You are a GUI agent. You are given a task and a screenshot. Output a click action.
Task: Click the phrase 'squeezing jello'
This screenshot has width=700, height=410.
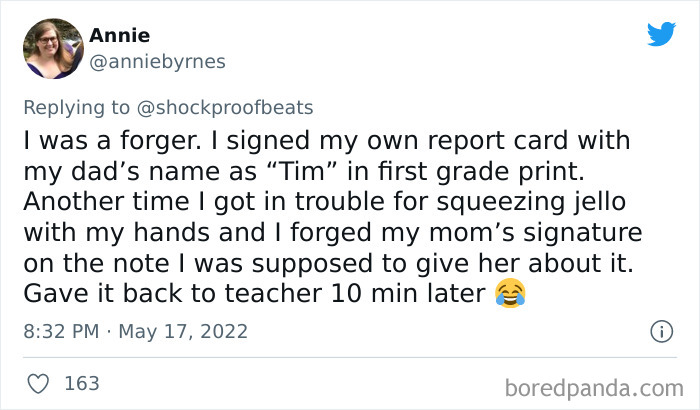pyautogui.click(x=531, y=202)
